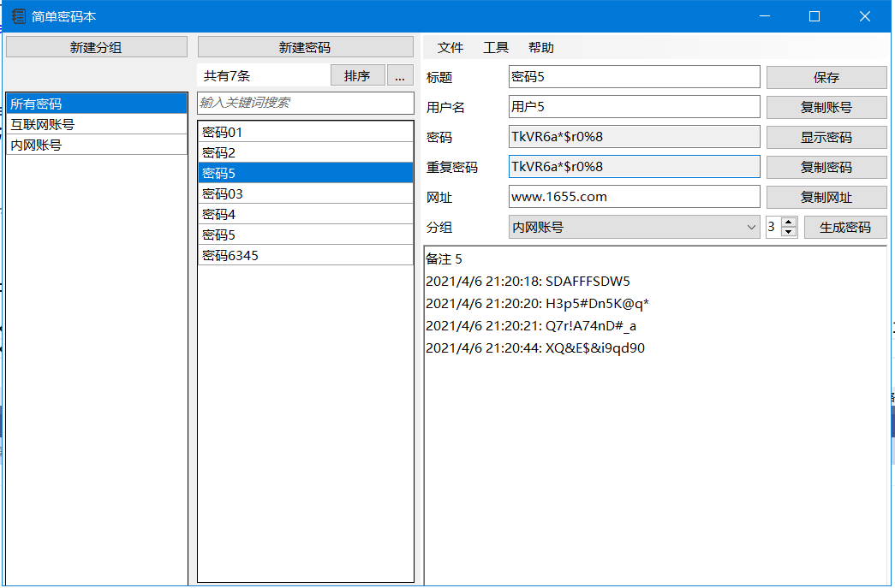
Task: Select the 密码6345 entry in the list
Action: coord(305,255)
